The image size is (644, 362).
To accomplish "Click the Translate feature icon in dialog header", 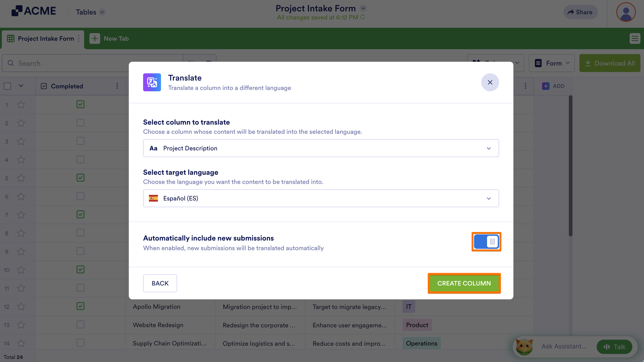I will point(152,82).
